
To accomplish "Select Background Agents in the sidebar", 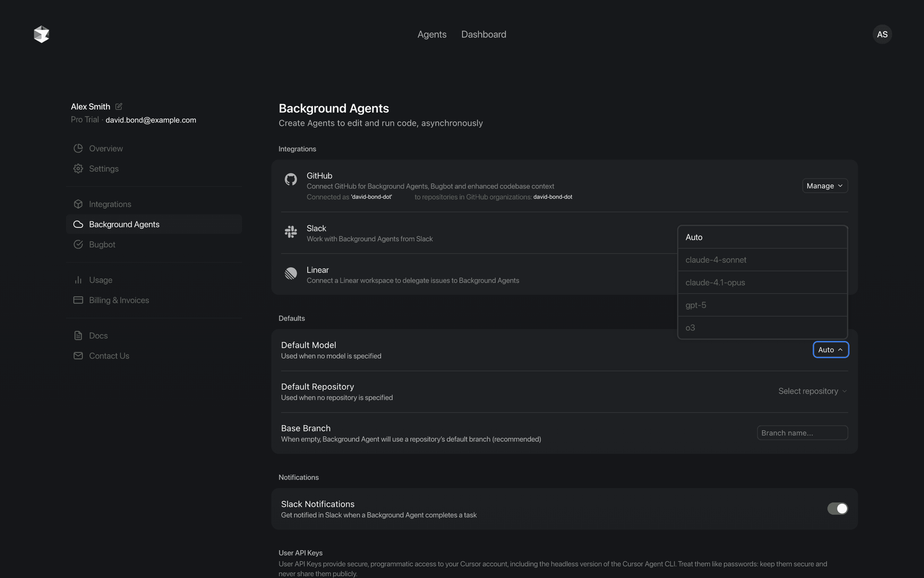I will (x=154, y=224).
